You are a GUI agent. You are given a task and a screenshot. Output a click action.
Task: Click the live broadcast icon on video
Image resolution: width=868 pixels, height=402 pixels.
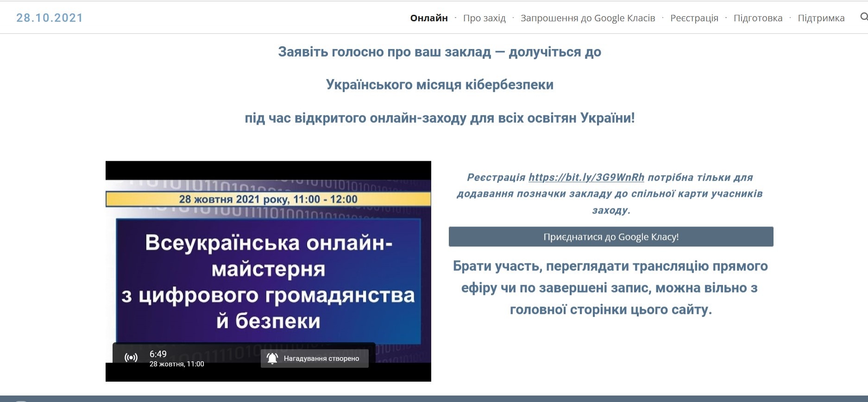131,358
